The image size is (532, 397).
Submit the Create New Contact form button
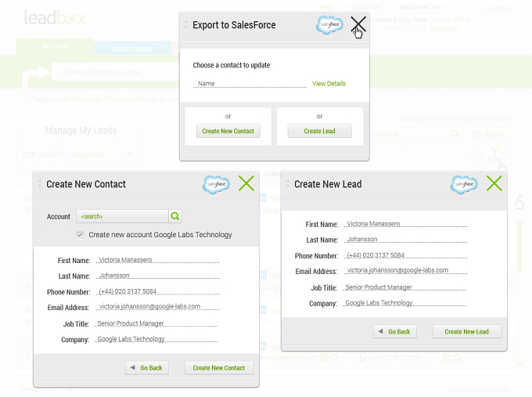tap(219, 368)
